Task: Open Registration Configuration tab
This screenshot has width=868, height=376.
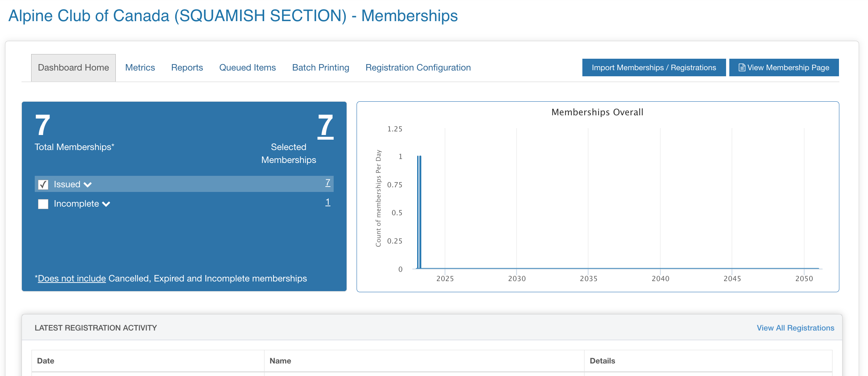Action: tap(418, 68)
